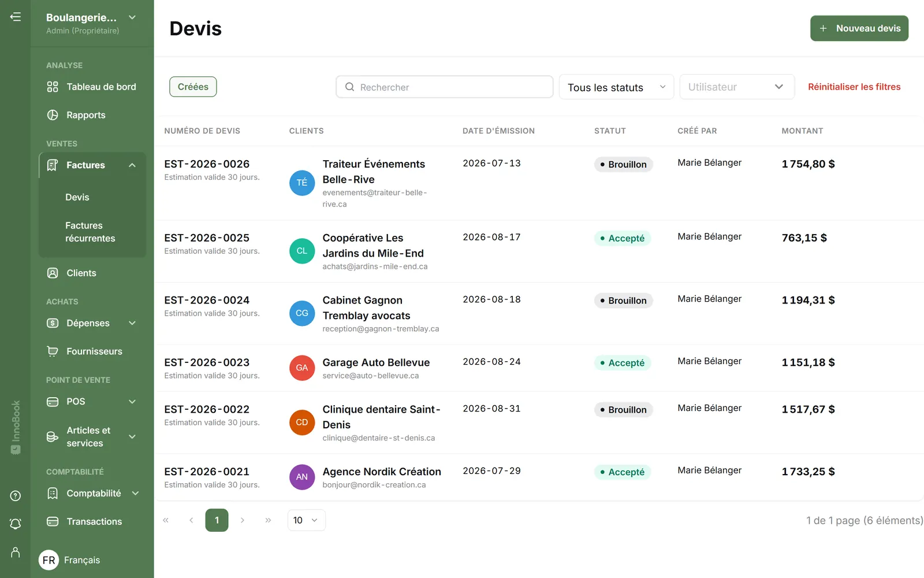The image size is (924, 578).
Task: Open the Tous les statuts dropdown
Action: tap(616, 87)
